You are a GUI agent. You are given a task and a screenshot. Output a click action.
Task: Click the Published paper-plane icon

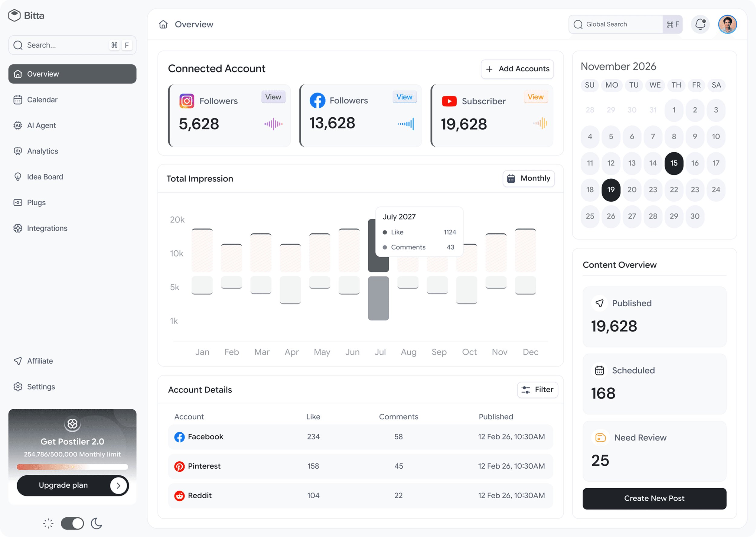coord(600,303)
